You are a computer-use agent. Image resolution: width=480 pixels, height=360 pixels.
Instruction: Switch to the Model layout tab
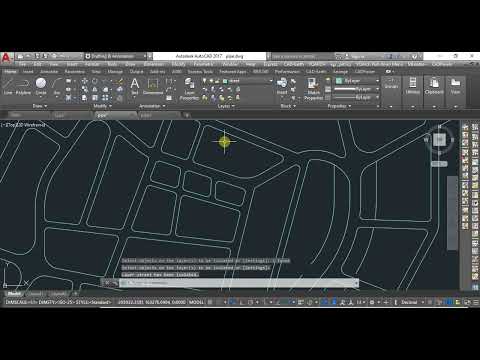[x=14, y=294]
